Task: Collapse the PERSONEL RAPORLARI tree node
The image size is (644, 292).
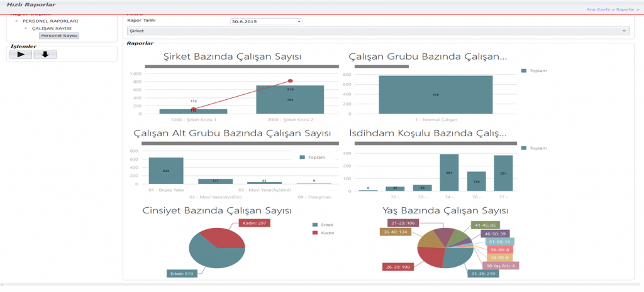Action: pyautogui.click(x=16, y=21)
